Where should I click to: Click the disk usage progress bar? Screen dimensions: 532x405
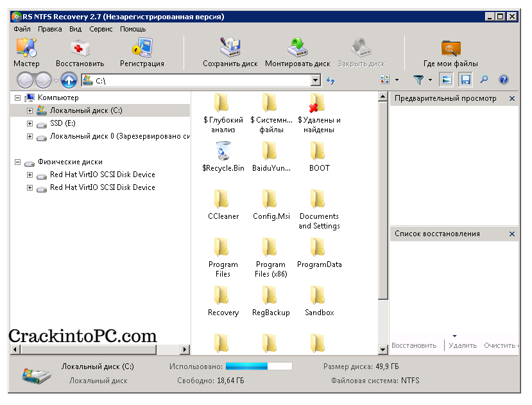tap(259, 366)
